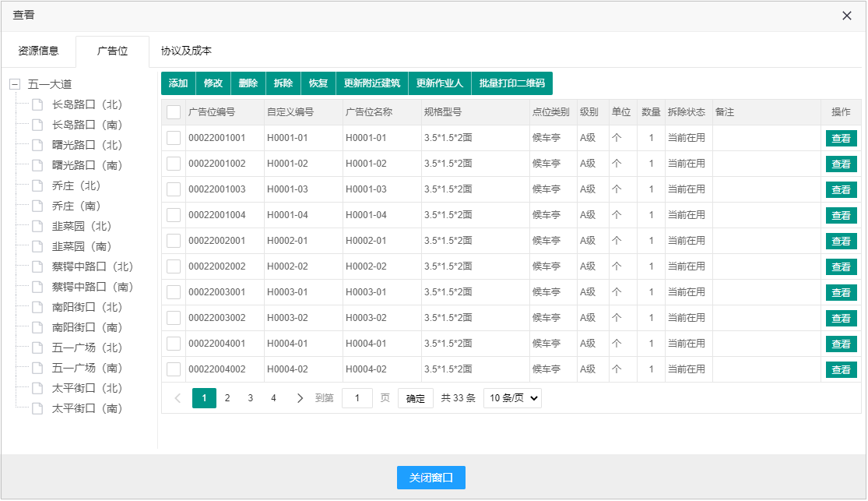
Task: Click file icon beside 韭菜园（南）
Action: pyautogui.click(x=37, y=246)
